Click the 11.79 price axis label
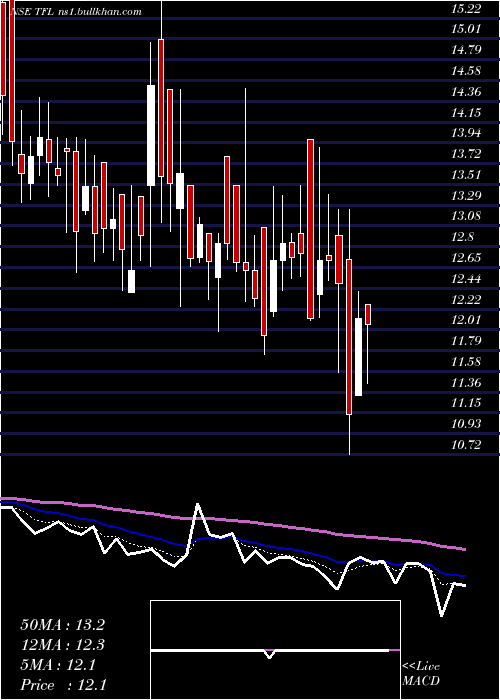The image size is (500, 700). [x=466, y=341]
